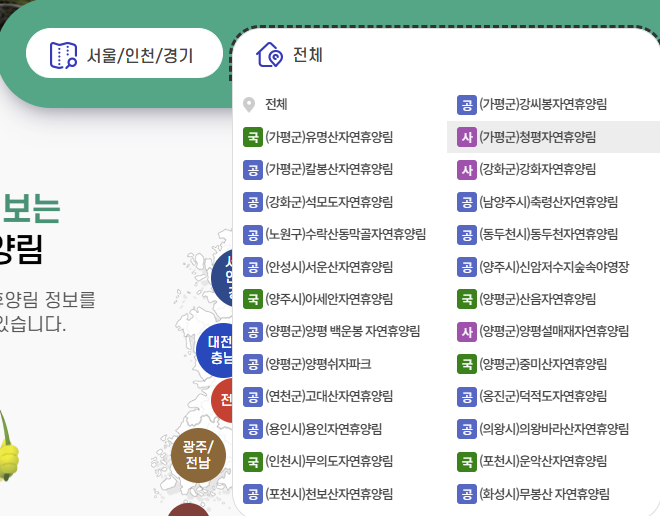Click 공 badge of 서운산자연휴양림
The image size is (660, 516).
253,267
